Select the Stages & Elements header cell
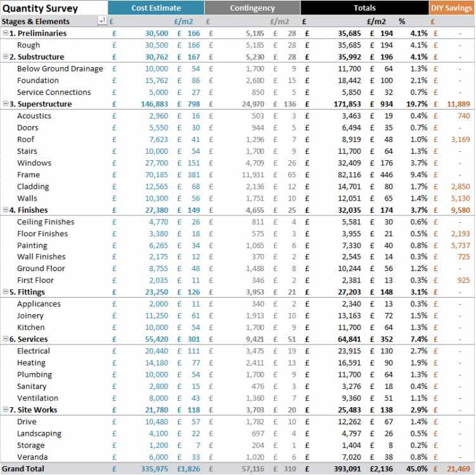 [x=35, y=22]
